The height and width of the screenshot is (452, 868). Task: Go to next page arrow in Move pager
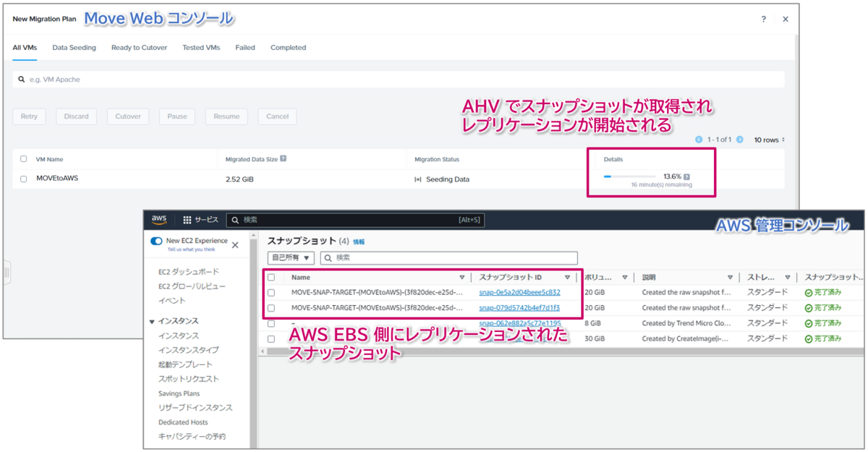739,140
